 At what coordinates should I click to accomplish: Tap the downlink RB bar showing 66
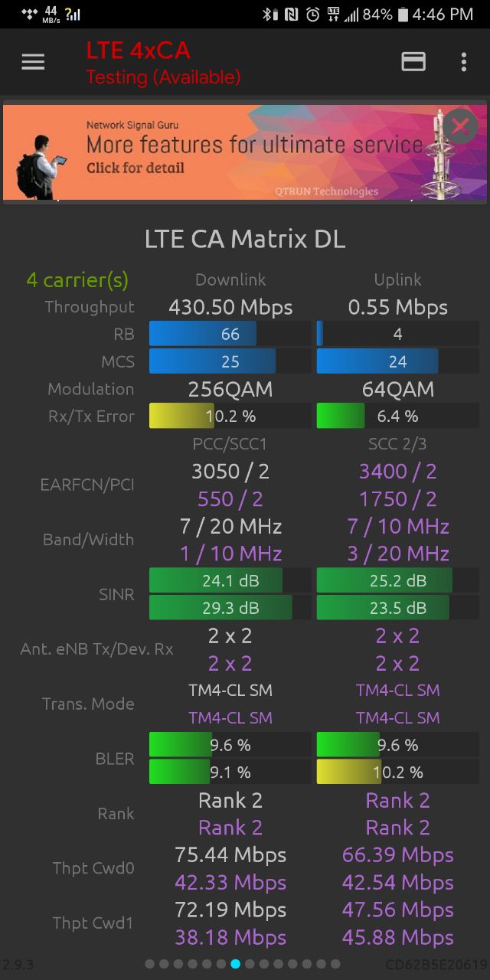tap(230, 334)
